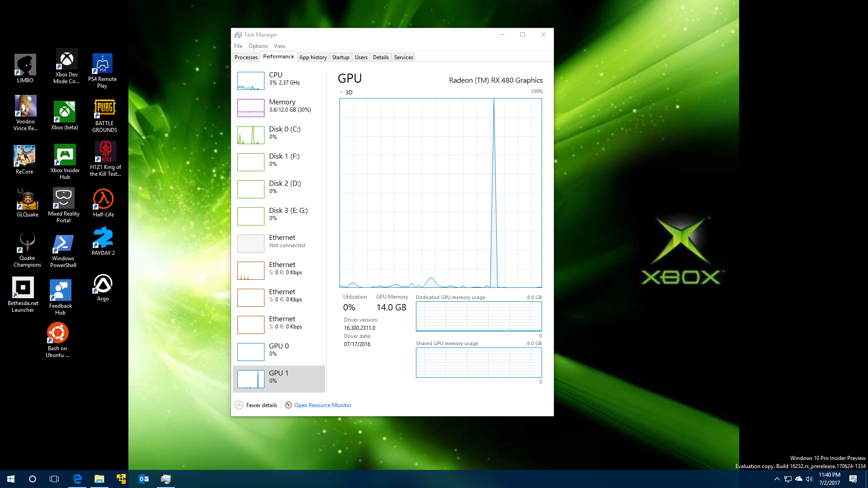Click the Cortana circle button
Viewport: 868px width, 488px height.
point(33,479)
